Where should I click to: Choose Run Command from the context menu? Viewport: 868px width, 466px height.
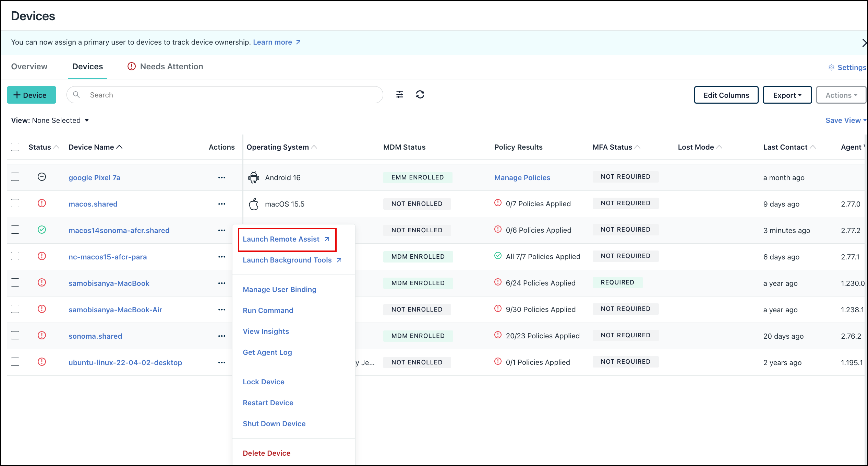pos(268,310)
